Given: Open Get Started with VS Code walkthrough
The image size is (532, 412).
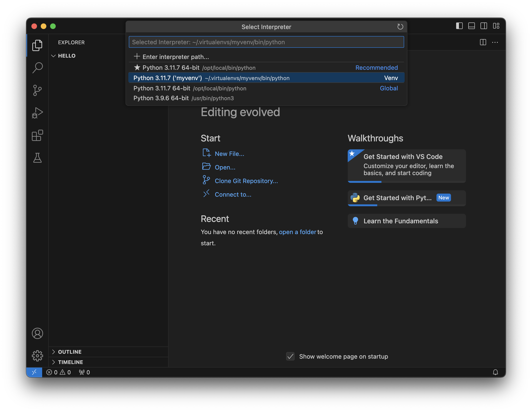Looking at the screenshot, I should click(x=406, y=166).
